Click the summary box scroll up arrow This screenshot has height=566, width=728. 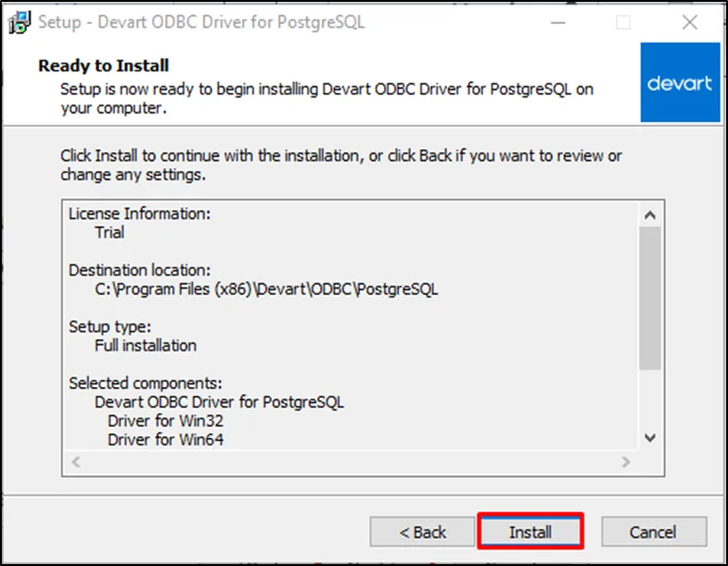click(650, 215)
